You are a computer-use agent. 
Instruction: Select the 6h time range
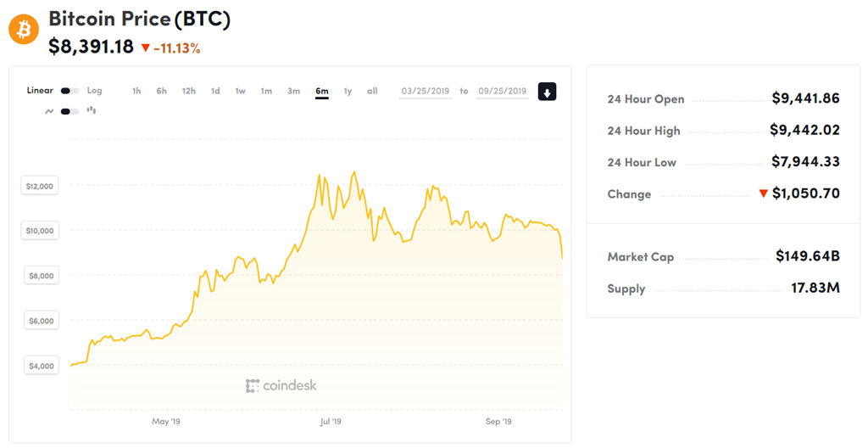click(161, 91)
